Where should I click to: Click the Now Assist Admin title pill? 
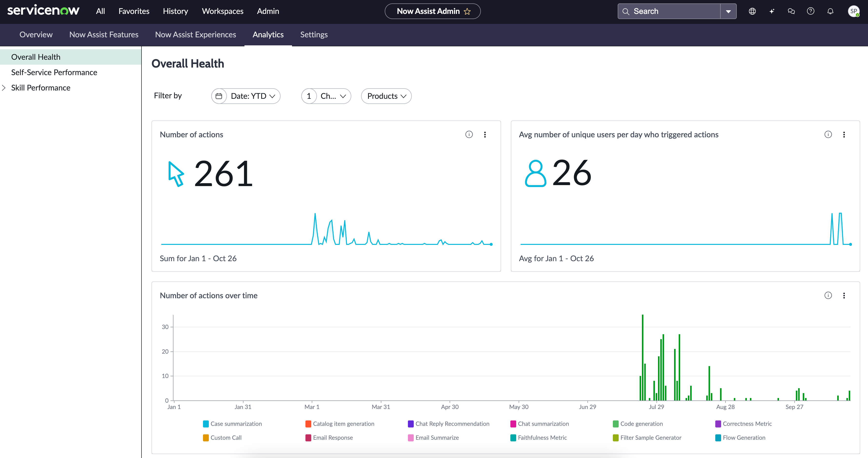(432, 11)
